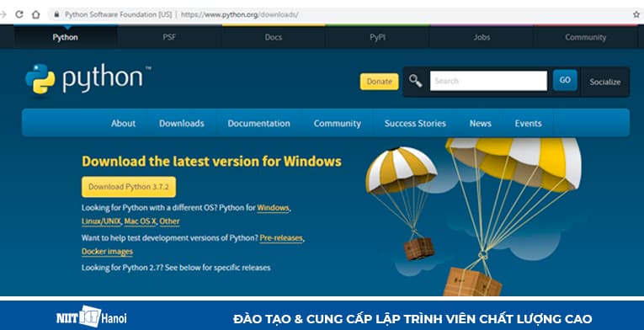Focus the Search input field

point(488,81)
